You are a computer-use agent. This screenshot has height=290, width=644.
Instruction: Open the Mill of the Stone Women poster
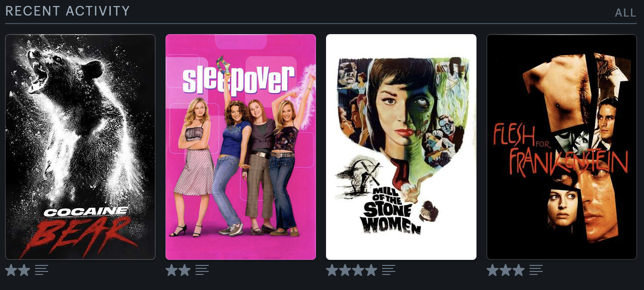(401, 147)
